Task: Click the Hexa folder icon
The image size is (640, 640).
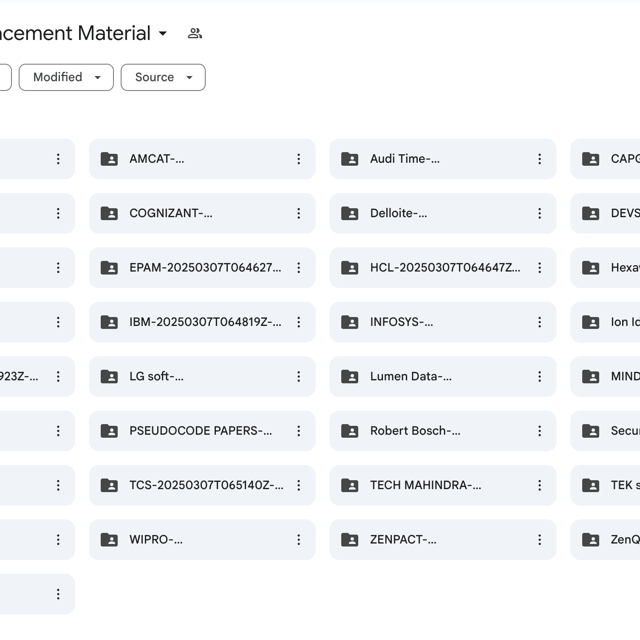Action: click(591, 268)
